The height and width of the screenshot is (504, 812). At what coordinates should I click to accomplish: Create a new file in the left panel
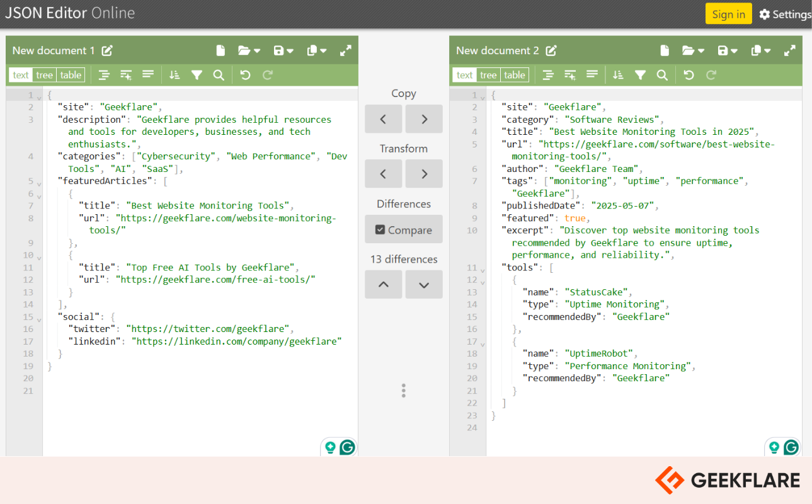tap(220, 50)
